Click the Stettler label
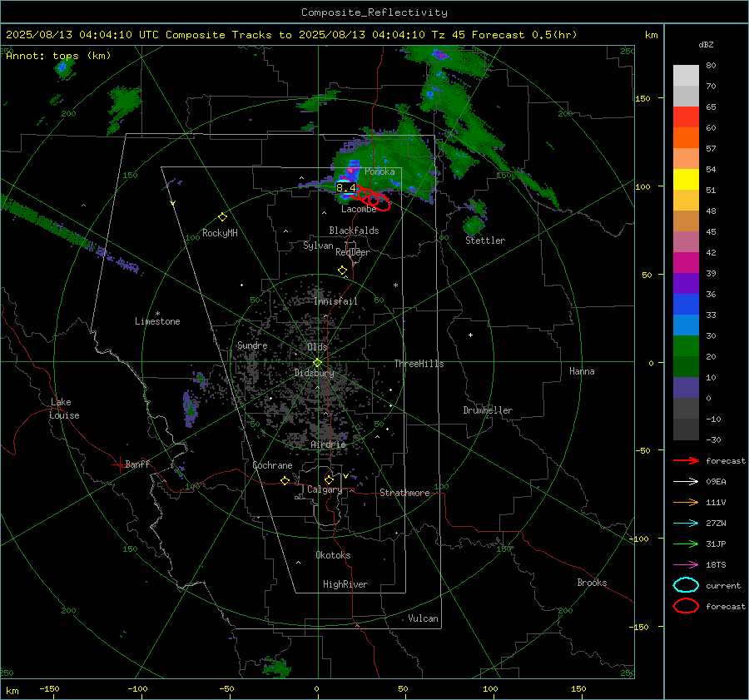Screen dimensions: 749x700 [485, 241]
